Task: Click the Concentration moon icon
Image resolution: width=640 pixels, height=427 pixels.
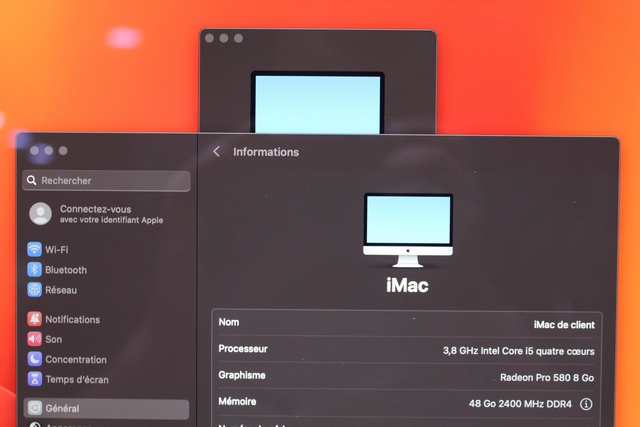Action: pyautogui.click(x=34, y=359)
